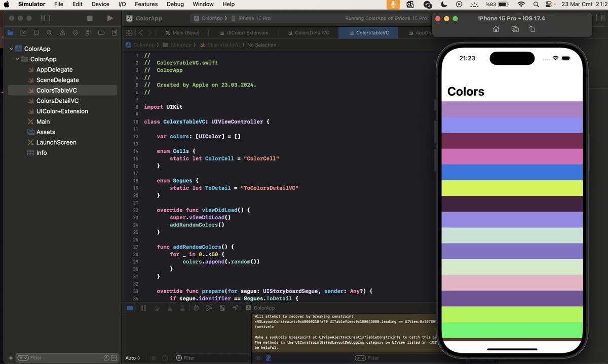
Task: Run the app with the Play button
Action: 108,18
